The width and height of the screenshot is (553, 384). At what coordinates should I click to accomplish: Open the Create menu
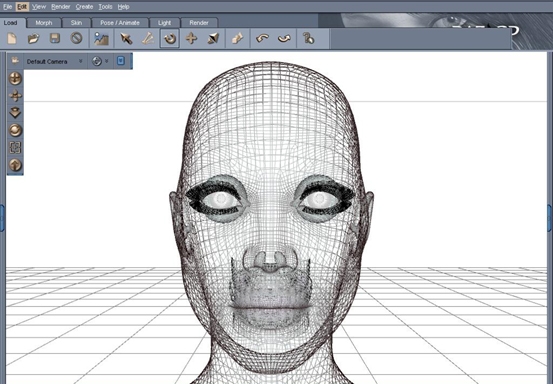coord(84,7)
